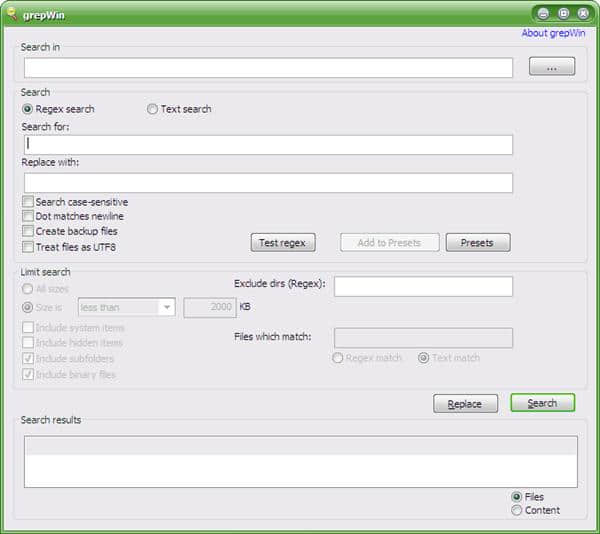Image resolution: width=600 pixels, height=534 pixels.
Task: Open the Presets button
Action: point(478,243)
